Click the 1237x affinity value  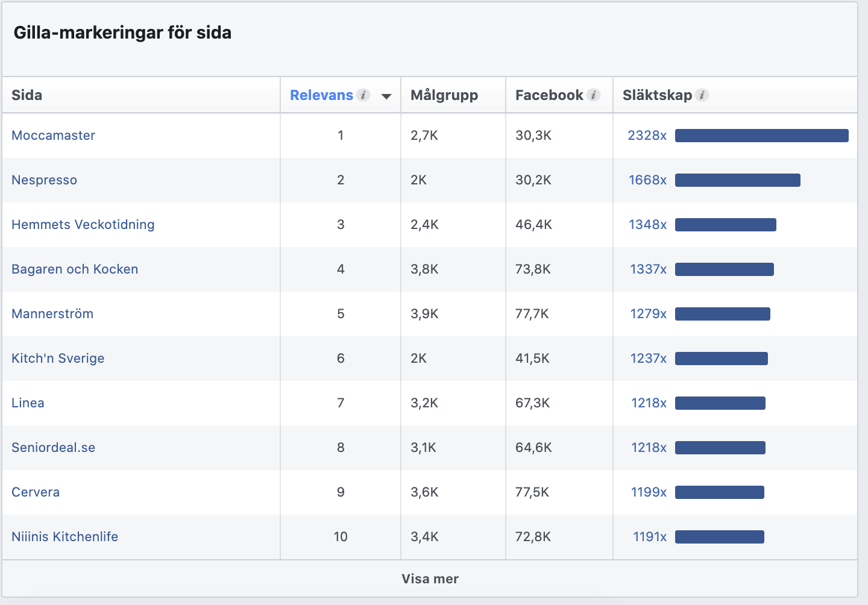[648, 359]
